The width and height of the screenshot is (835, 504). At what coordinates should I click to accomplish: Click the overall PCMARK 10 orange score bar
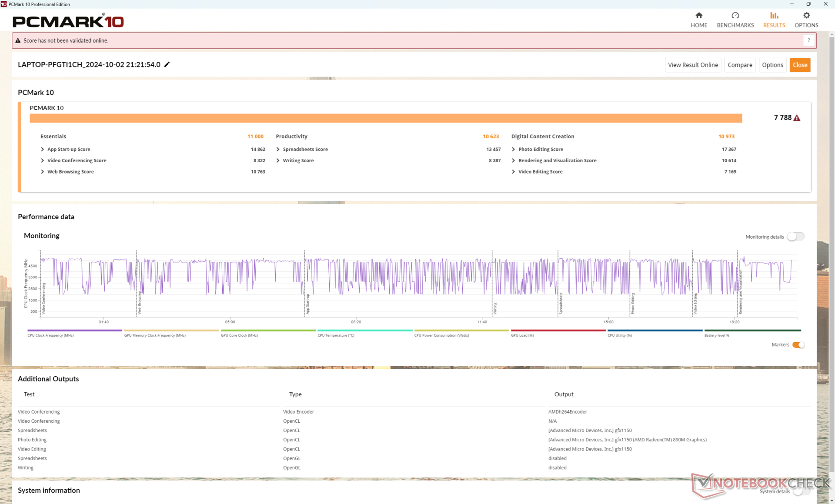pos(386,118)
